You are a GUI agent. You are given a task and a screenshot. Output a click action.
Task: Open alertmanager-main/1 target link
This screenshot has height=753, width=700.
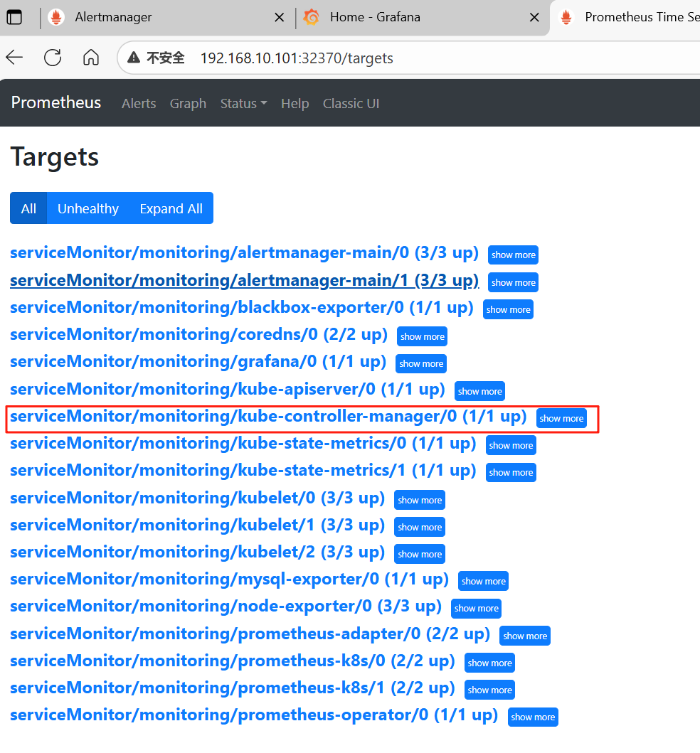pos(245,280)
